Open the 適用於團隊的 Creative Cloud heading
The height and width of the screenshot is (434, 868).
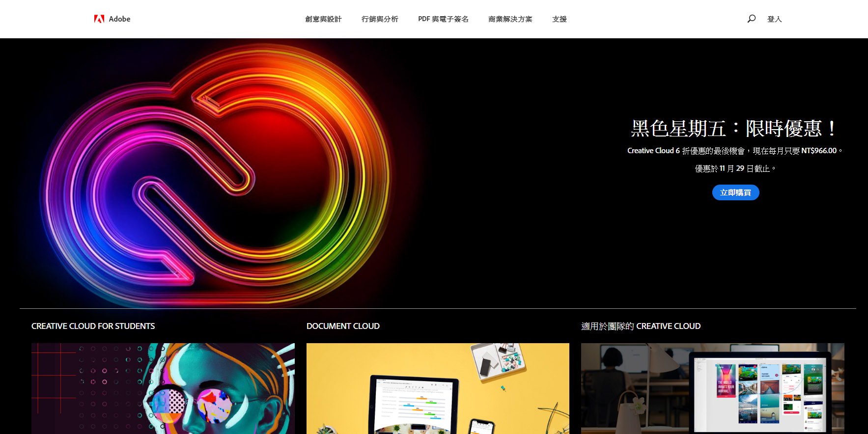click(641, 326)
